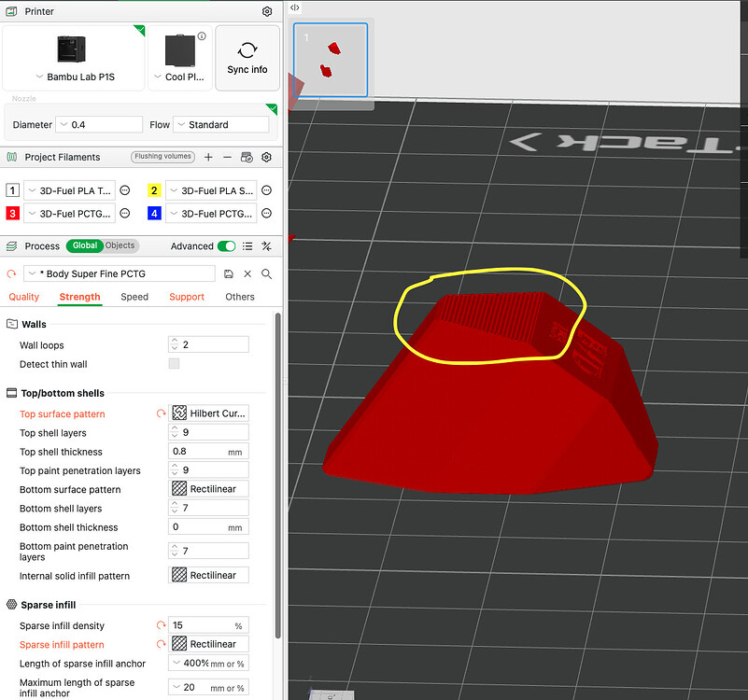
Task: Switch to the Support tab
Action: coord(187,297)
